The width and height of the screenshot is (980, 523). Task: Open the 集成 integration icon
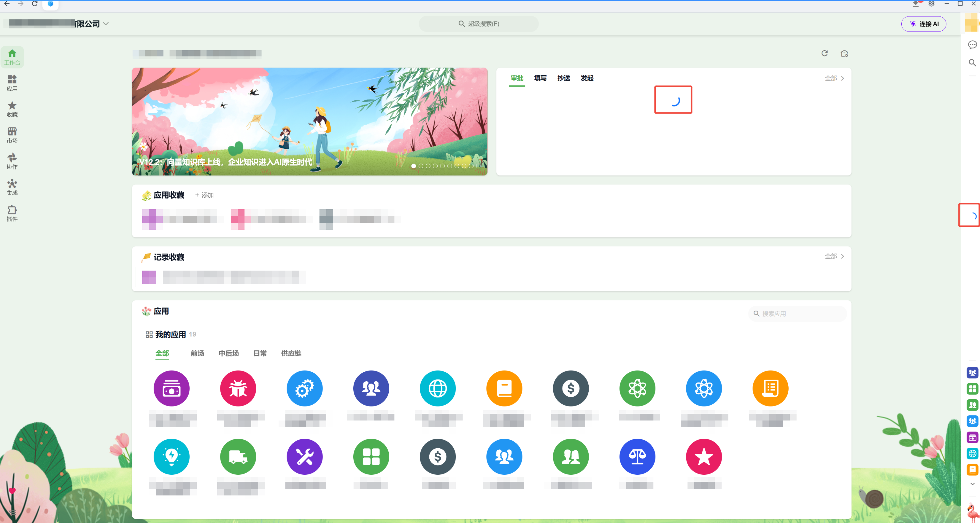coord(12,187)
